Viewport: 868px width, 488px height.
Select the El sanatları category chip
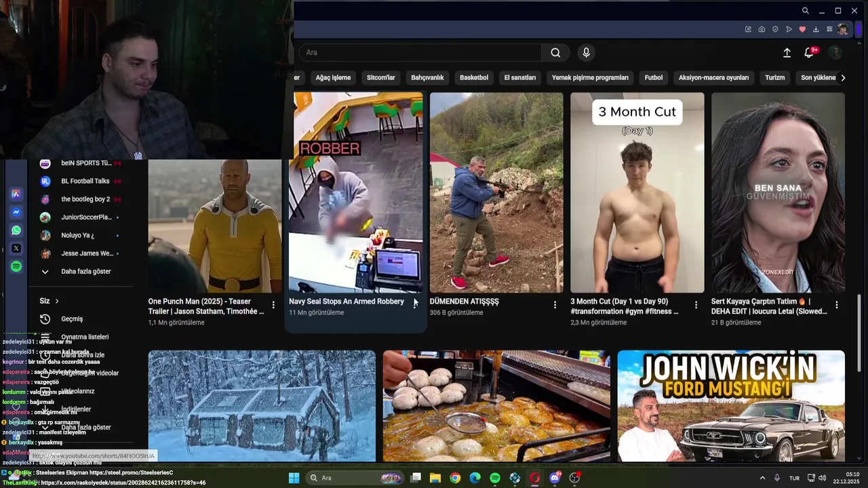(x=520, y=77)
